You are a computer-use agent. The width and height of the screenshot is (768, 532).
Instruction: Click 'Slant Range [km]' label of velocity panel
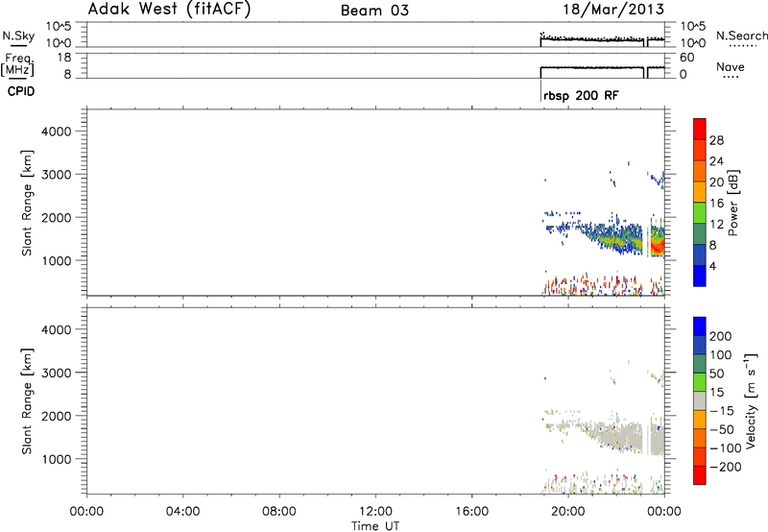27,401
